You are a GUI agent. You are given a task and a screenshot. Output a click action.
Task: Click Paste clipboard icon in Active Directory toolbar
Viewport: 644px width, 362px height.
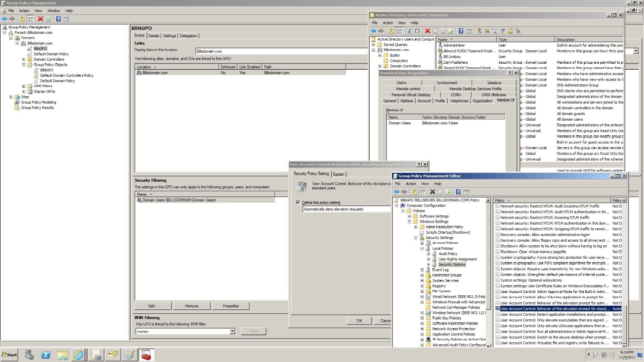[417, 31]
